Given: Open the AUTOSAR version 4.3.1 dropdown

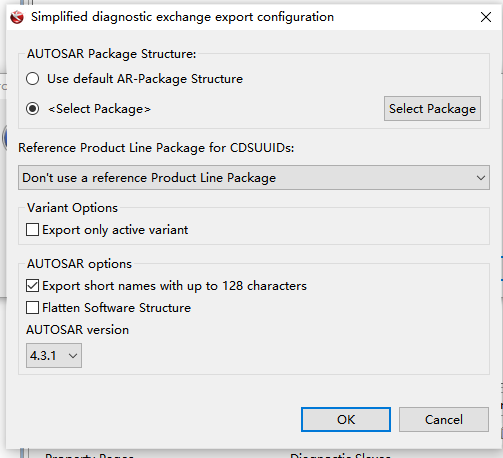Looking at the screenshot, I should [54, 356].
